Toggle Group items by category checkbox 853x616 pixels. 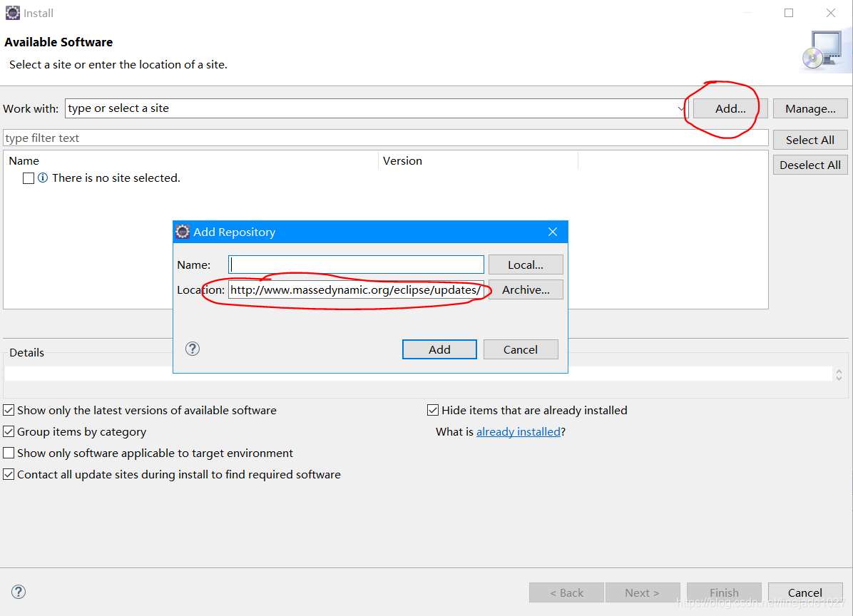pyautogui.click(x=9, y=431)
